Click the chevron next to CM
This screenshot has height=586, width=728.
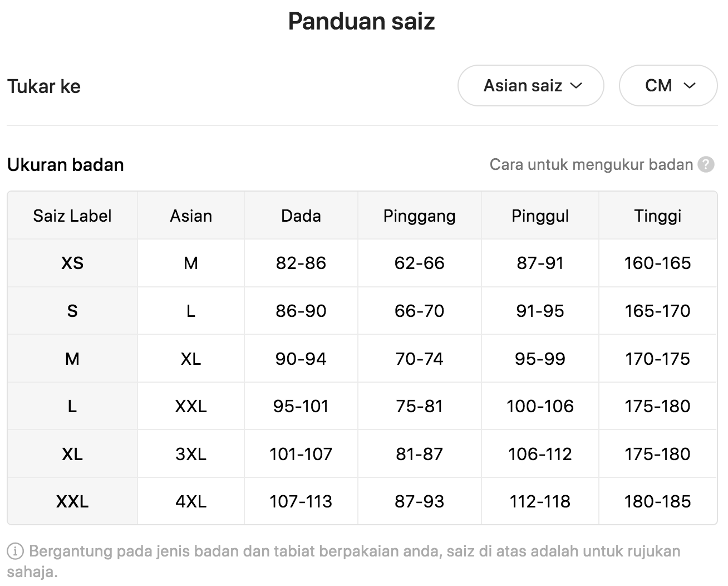click(690, 86)
